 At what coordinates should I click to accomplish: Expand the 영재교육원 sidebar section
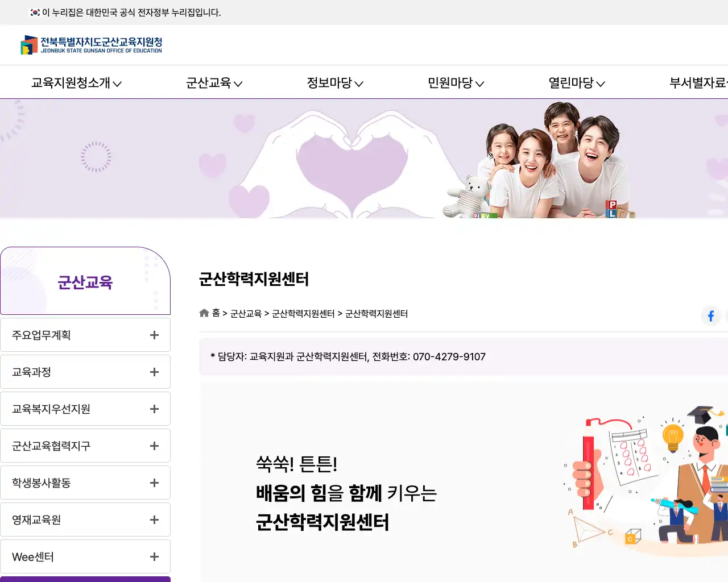[x=154, y=519]
